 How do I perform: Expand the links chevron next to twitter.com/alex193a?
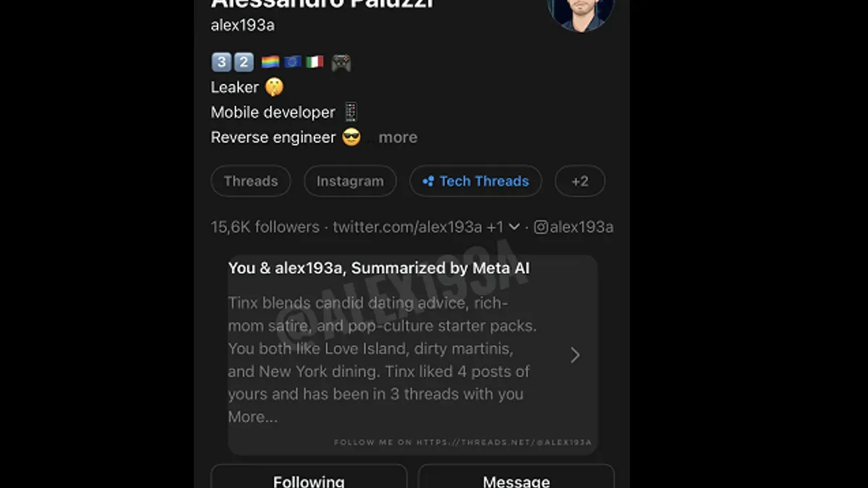[513, 226]
